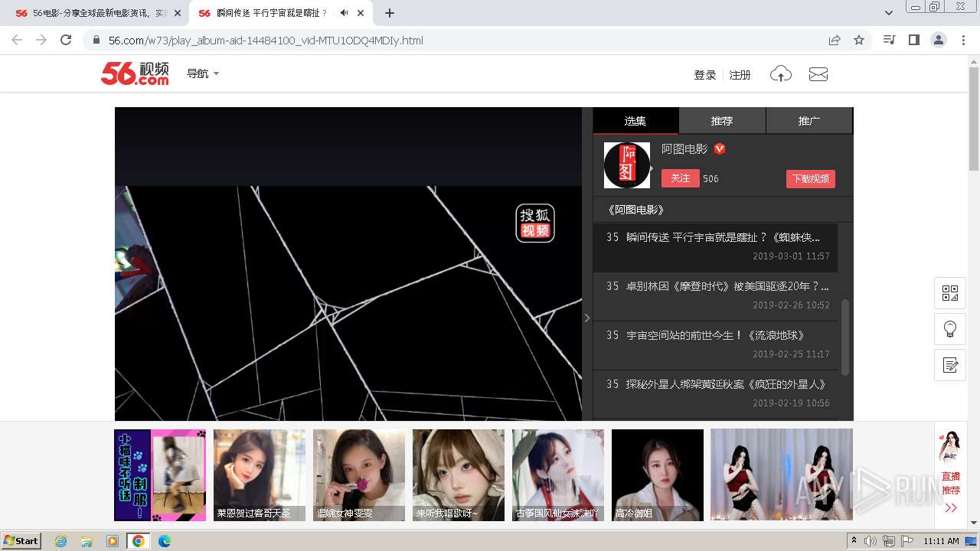Screen dimensions: 980x551
Task: Click the system tray volume icon
Action: coord(871,541)
